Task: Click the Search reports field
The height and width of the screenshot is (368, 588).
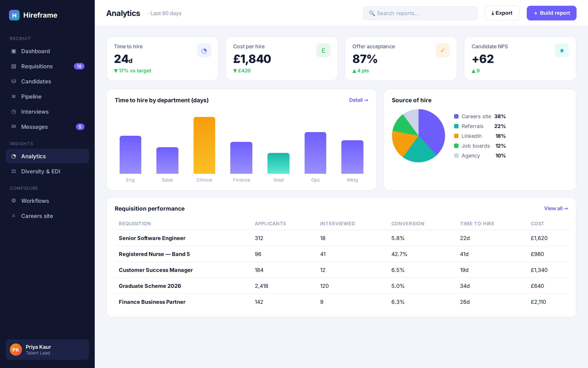Action: tap(420, 13)
